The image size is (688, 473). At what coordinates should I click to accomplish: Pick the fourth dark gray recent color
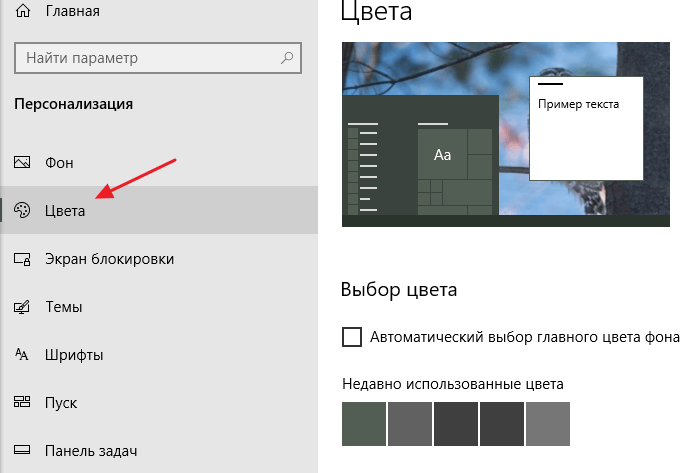(502, 424)
